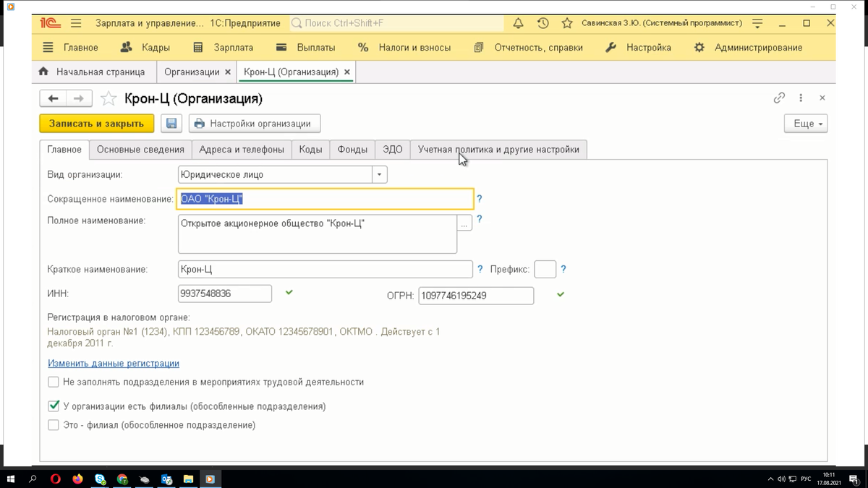This screenshot has height=488, width=868.
Task: Navigate forward with the right arrow
Action: coord(79,98)
